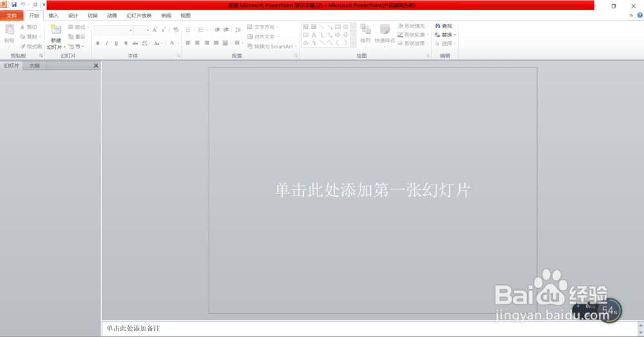Image resolution: width=644 pixels, height=337 pixels.
Task: Open Customize Quick Access Toolbar dropdown
Action: point(44,5)
